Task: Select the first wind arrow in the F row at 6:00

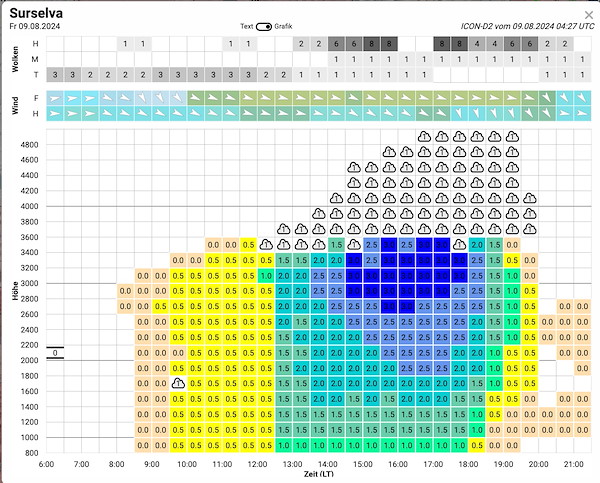Action: point(55,98)
